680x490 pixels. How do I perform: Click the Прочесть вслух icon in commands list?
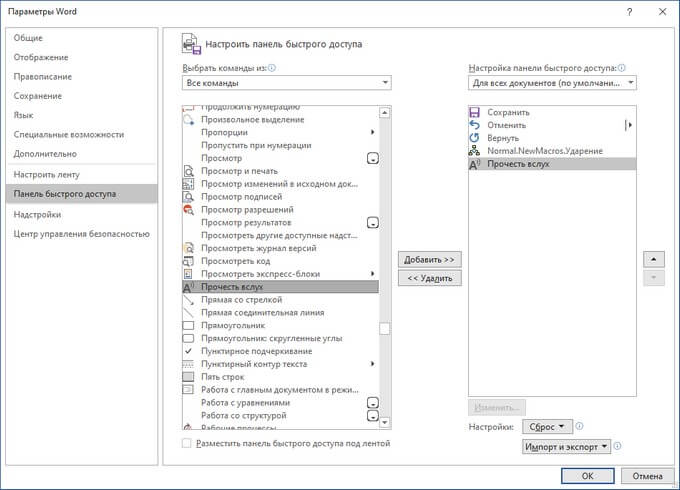click(x=189, y=287)
